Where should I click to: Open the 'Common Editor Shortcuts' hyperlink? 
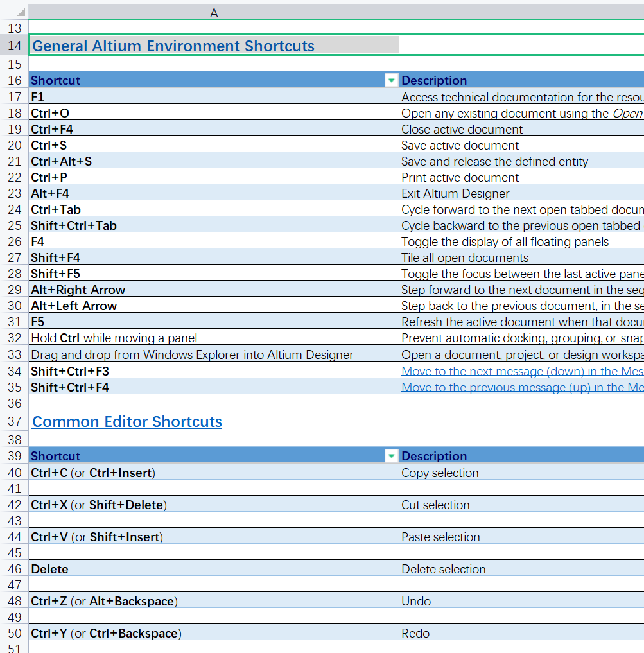pyautogui.click(x=126, y=421)
